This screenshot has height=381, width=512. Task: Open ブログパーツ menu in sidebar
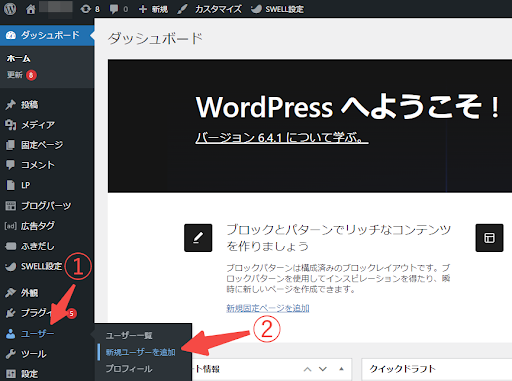[47, 206]
